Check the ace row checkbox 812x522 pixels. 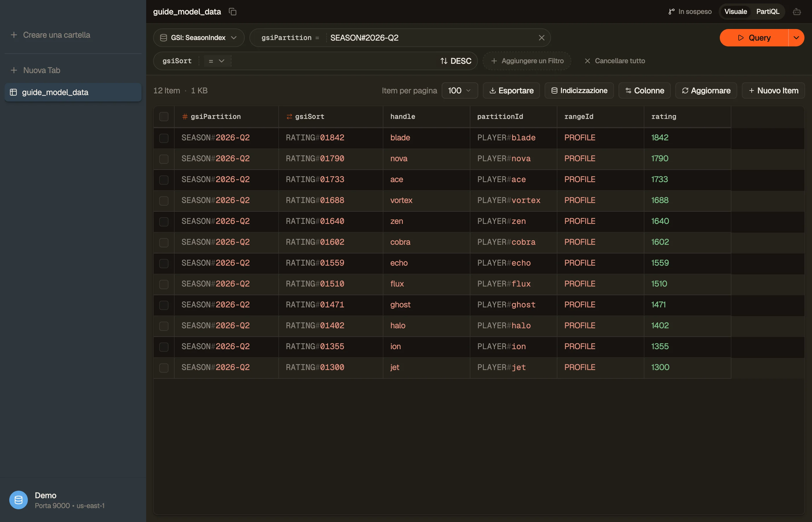164,180
